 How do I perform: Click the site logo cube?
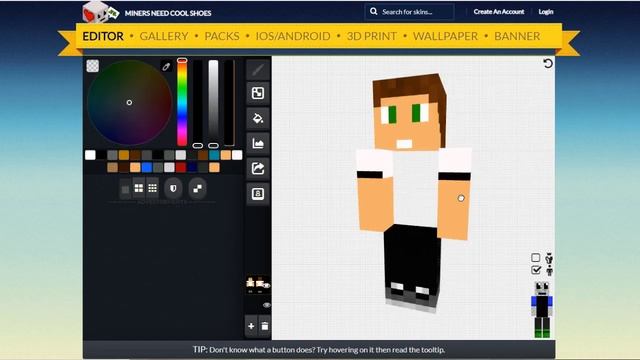[x=100, y=12]
